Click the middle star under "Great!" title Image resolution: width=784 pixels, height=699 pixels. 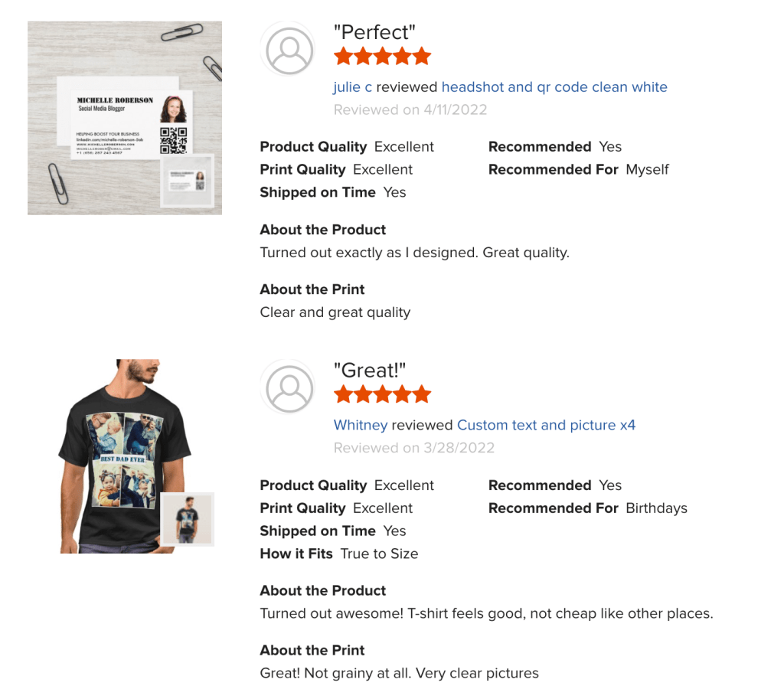click(x=383, y=394)
